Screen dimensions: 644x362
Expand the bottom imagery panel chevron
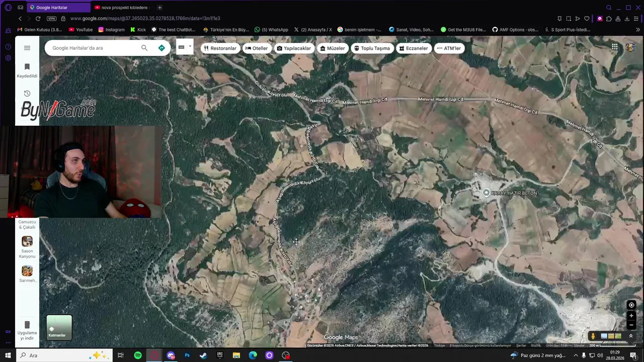pyautogui.click(x=631, y=336)
